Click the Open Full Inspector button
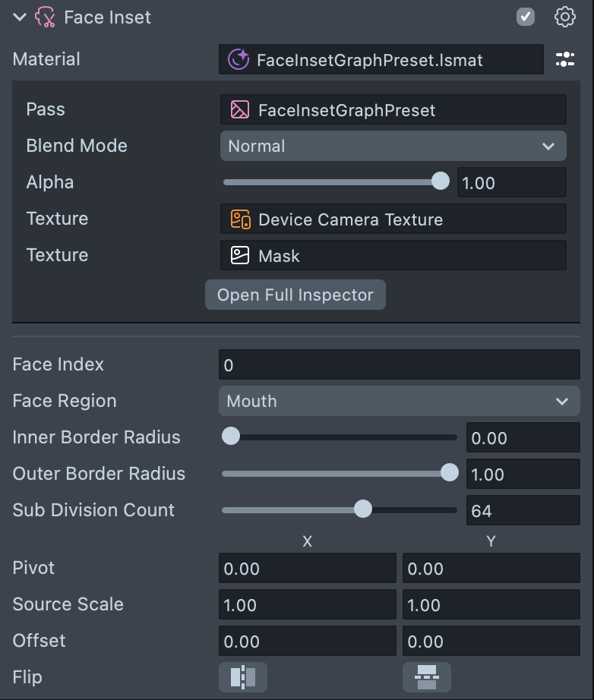 click(x=295, y=295)
